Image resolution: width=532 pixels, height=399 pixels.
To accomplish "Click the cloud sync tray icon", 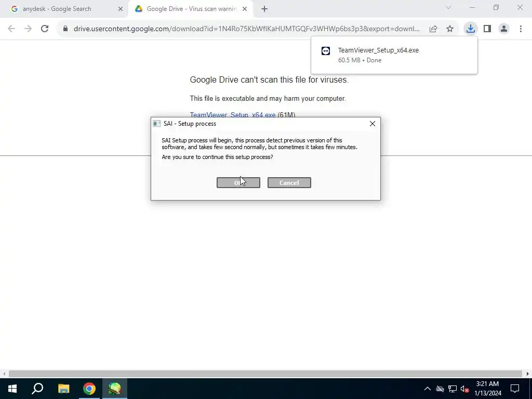I will click(440, 389).
